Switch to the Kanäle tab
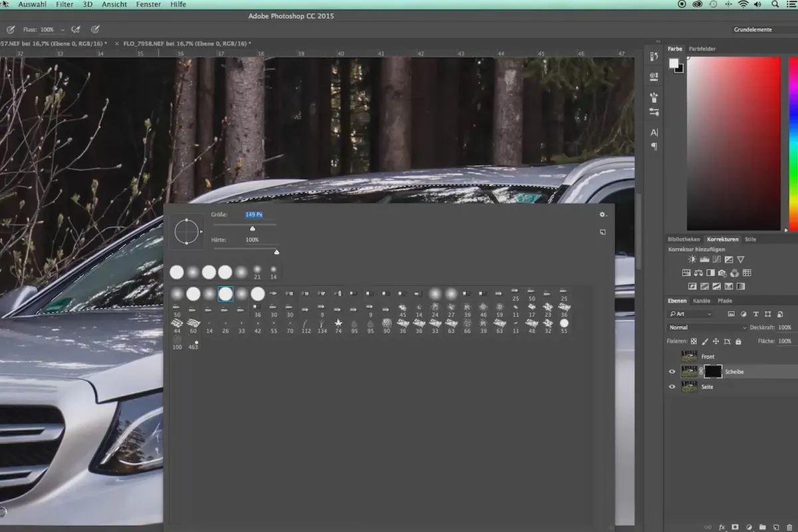798x532 pixels. (x=702, y=301)
